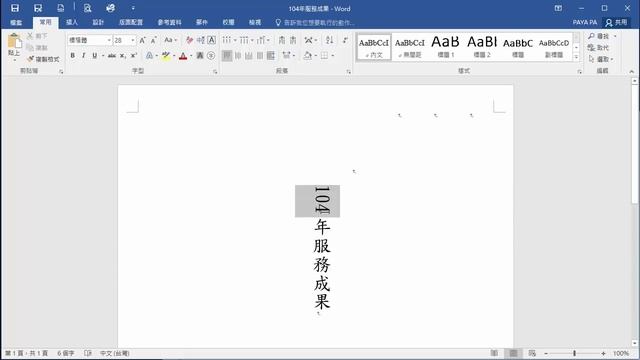Switch to the 參考資料 (References) tab
This screenshot has width=640, height=360.
point(169,22)
